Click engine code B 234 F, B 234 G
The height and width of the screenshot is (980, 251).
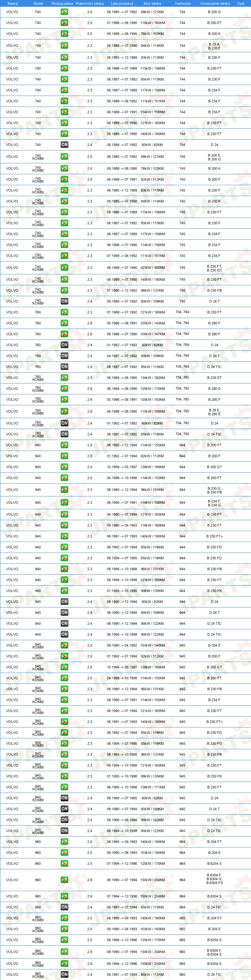[x=214, y=503]
